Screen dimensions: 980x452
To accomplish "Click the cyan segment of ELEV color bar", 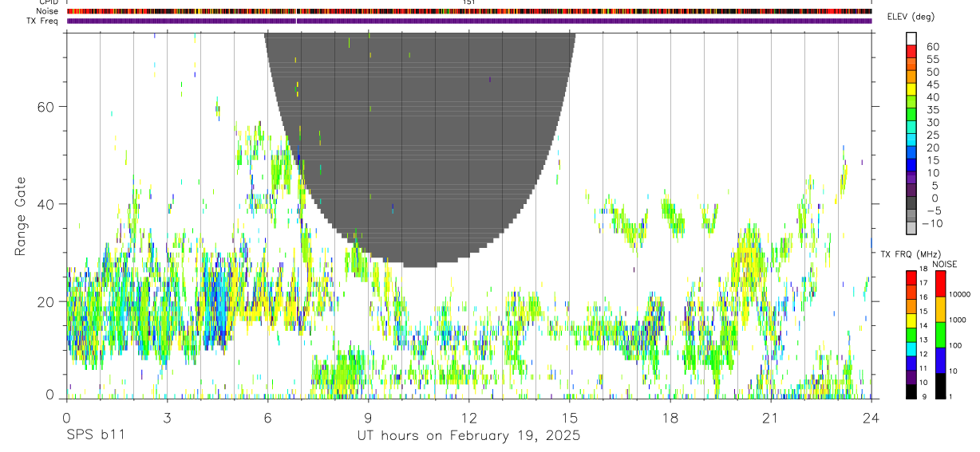I will point(911,140).
